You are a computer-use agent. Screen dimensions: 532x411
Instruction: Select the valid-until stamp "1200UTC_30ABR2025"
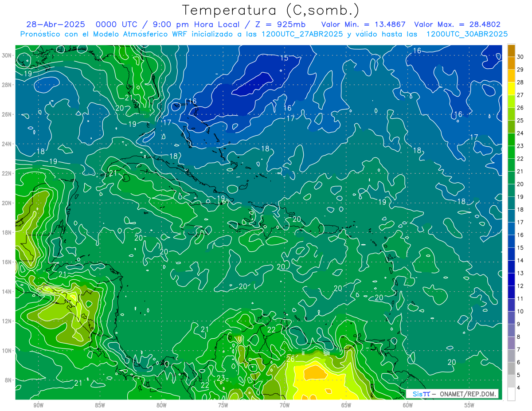(467, 34)
